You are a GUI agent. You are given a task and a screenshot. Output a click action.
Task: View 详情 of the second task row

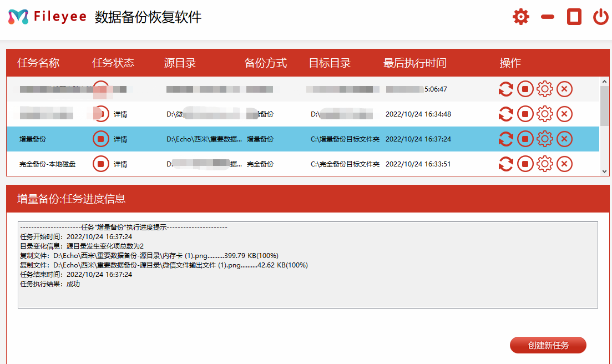tap(120, 114)
